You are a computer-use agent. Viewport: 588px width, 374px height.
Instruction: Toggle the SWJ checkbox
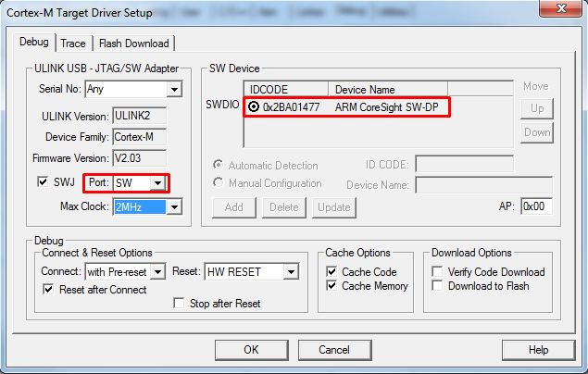[x=43, y=182]
